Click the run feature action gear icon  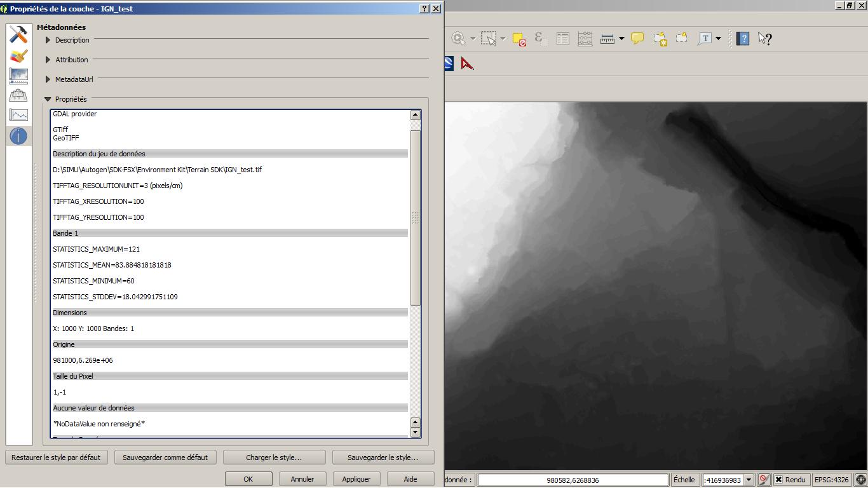coord(458,39)
